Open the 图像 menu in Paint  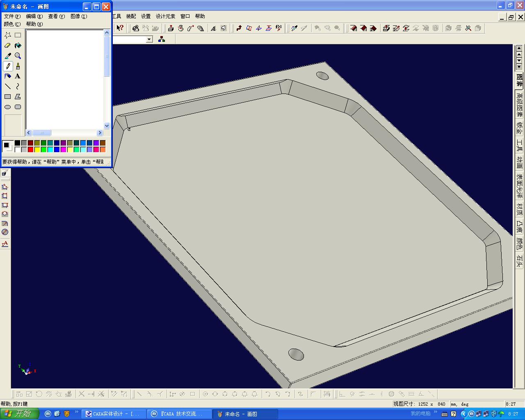(x=78, y=16)
